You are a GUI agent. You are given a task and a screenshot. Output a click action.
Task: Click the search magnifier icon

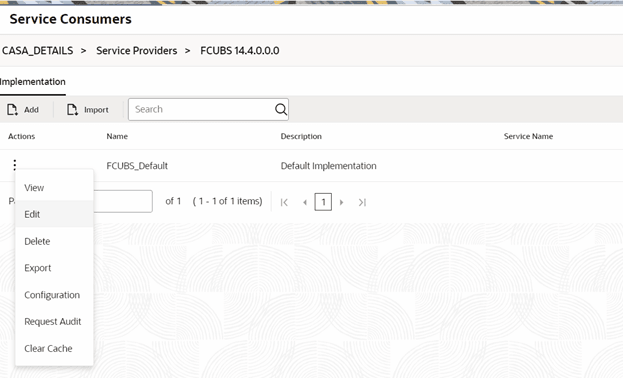coord(281,109)
